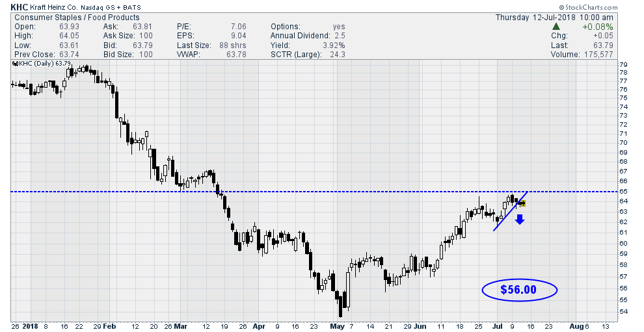The height and width of the screenshot is (332, 644).
Task: Click the Jun month label on date axis
Action: coord(420,327)
